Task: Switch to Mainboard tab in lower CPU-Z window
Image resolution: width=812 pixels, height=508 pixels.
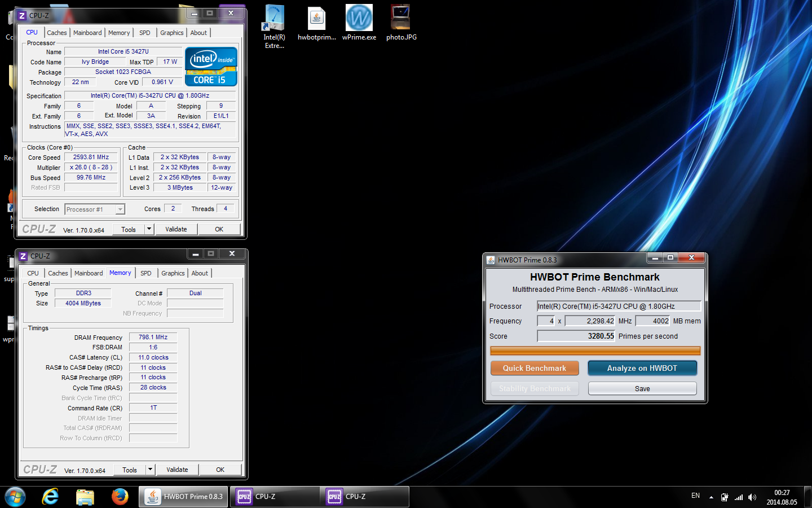Action: 89,273
